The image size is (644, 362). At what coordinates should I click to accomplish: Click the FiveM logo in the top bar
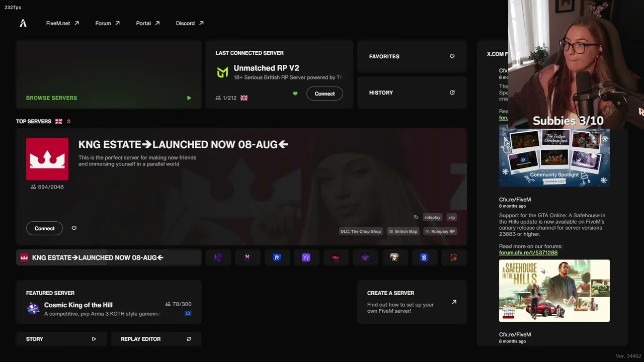click(23, 23)
